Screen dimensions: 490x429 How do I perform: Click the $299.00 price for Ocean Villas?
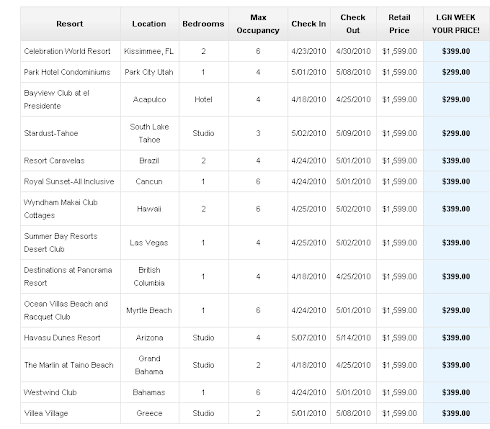pos(456,311)
